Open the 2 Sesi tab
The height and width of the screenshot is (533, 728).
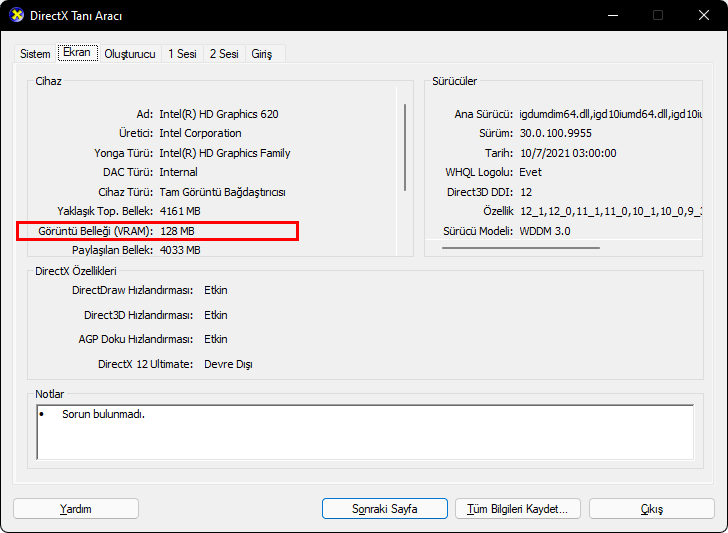point(224,54)
